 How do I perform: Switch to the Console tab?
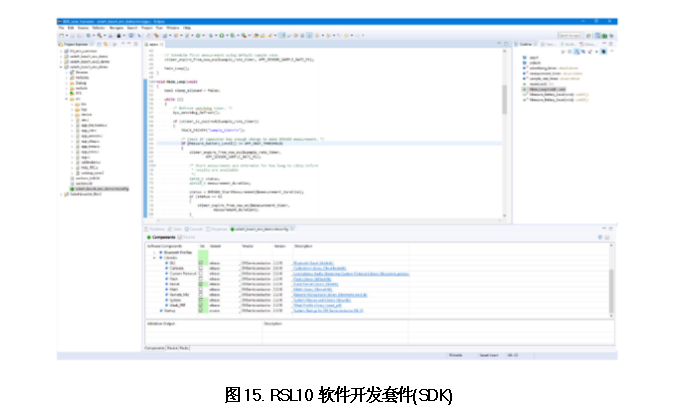(194, 229)
